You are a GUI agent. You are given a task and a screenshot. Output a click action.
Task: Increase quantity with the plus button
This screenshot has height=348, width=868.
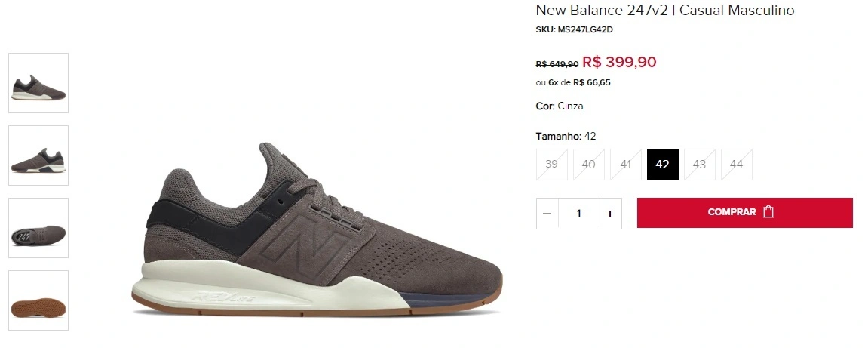click(610, 214)
